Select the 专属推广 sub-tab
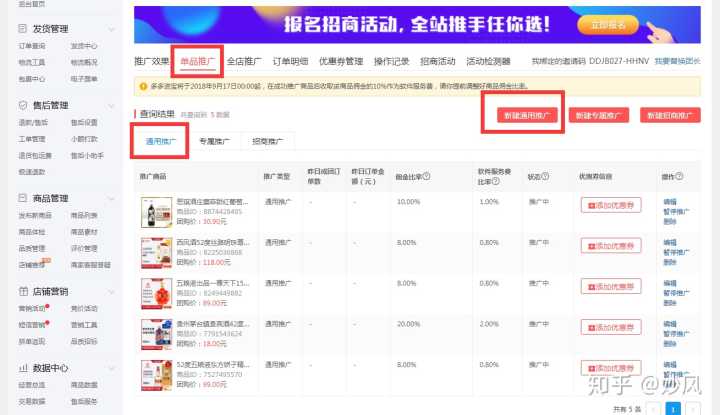720x415 pixels. pos(214,141)
